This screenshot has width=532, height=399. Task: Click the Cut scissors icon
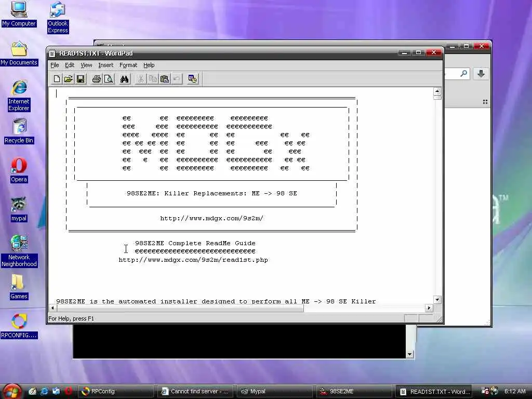click(x=140, y=79)
